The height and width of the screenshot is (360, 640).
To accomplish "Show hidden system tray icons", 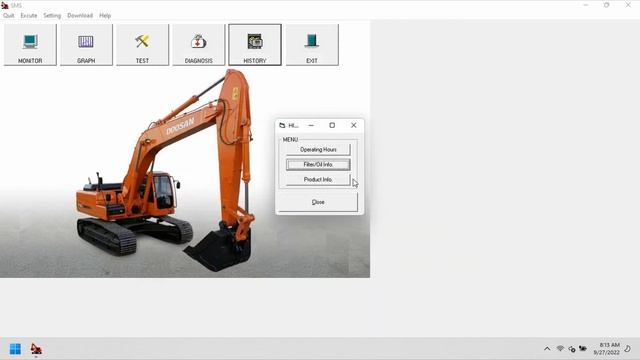I will [547, 349].
